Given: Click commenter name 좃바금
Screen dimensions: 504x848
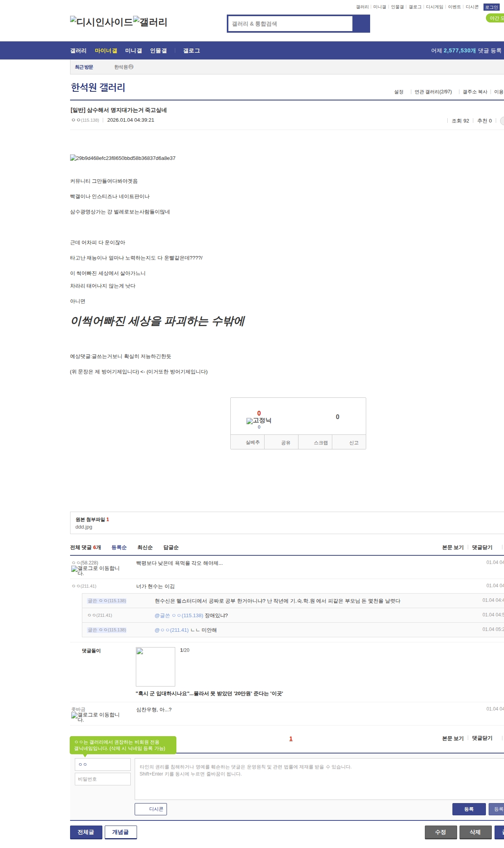Looking at the screenshot, I should point(78,709).
